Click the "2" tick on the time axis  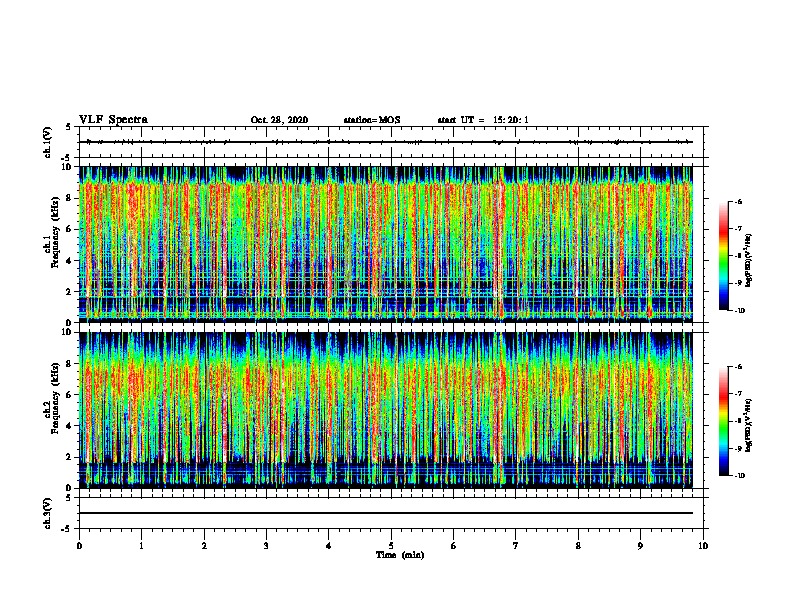pos(204,546)
